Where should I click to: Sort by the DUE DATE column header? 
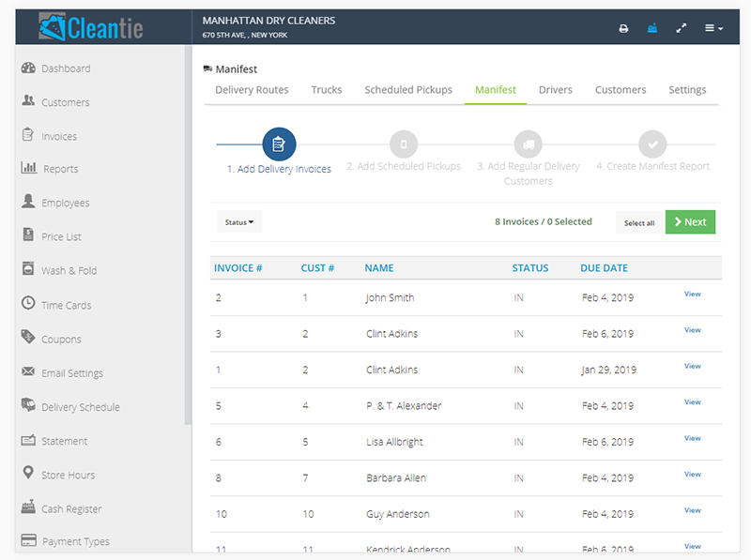pos(604,268)
